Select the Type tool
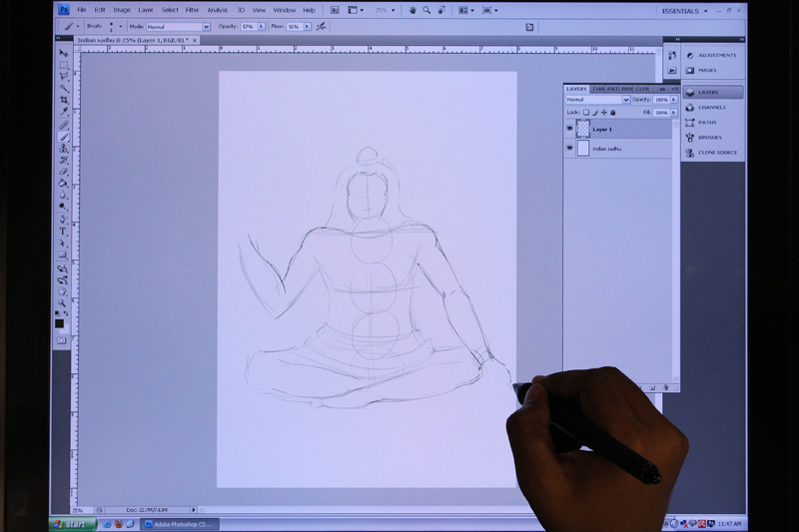Screen dimensions: 799x532 click(63, 231)
